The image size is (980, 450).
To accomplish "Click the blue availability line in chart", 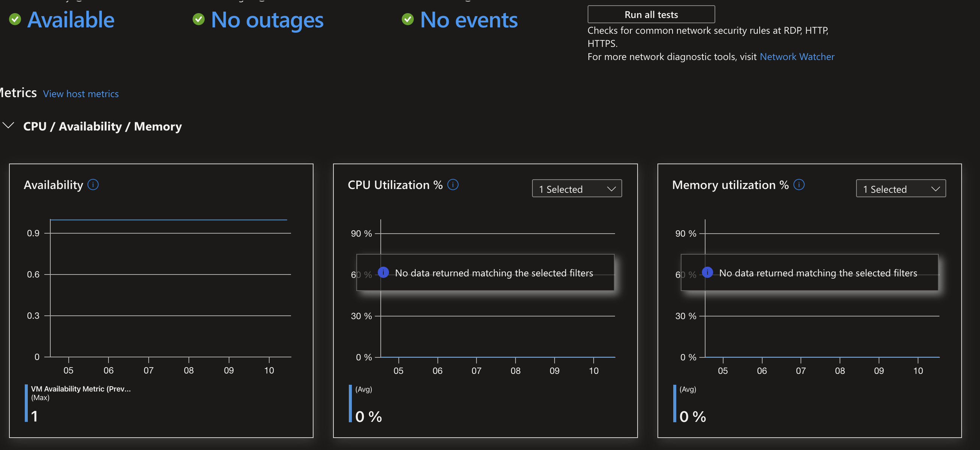I will (169, 220).
